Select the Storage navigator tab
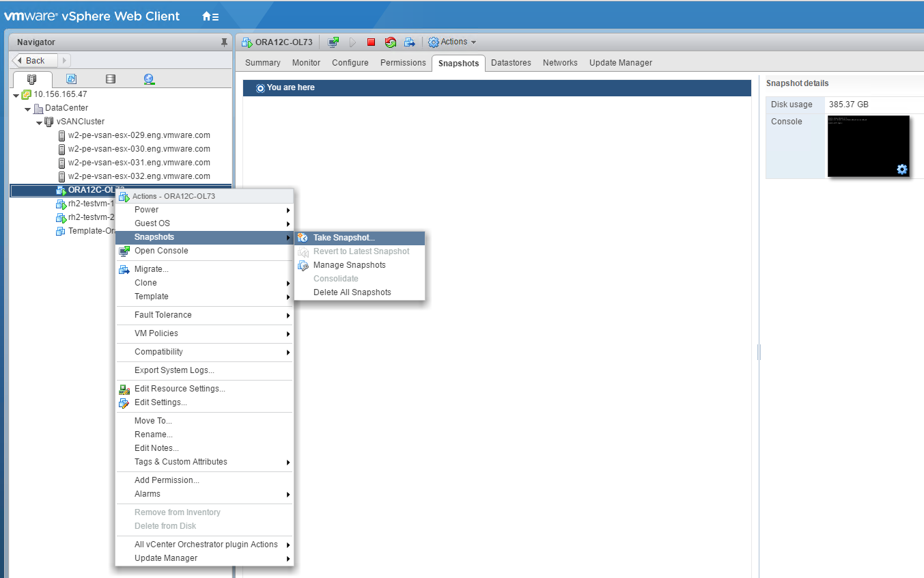This screenshot has height=578, width=924. 111,79
